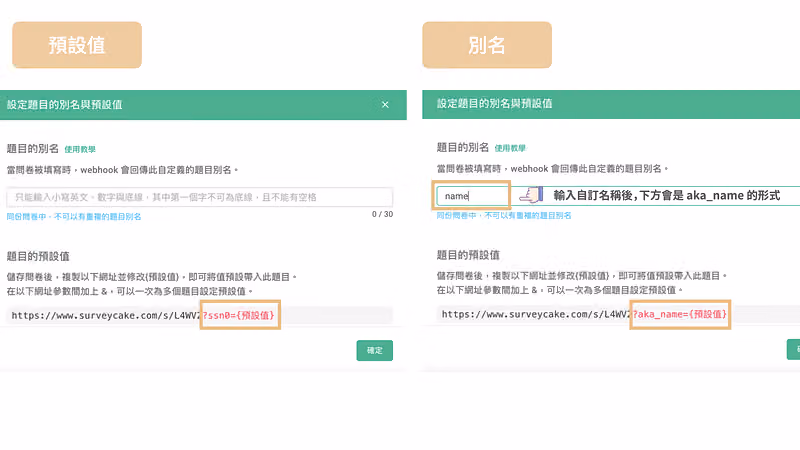Image resolution: width=800 pixels, height=450 pixels.
Task: Focus the empty alias input in left dialog
Action: [199, 197]
